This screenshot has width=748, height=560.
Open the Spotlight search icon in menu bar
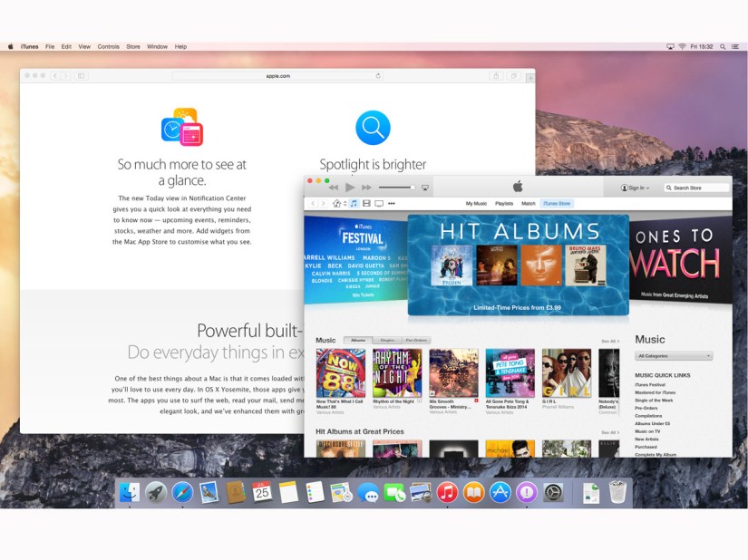point(723,47)
